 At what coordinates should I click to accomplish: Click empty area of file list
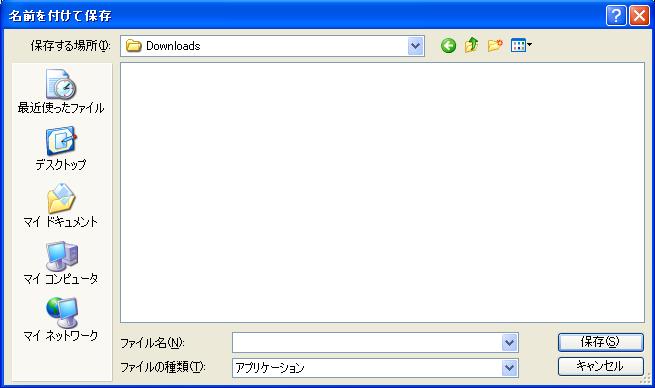(382, 192)
